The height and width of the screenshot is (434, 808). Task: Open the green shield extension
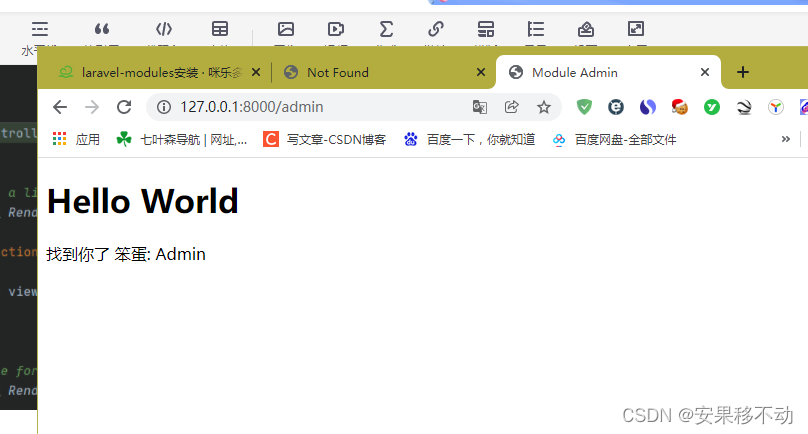tap(584, 107)
